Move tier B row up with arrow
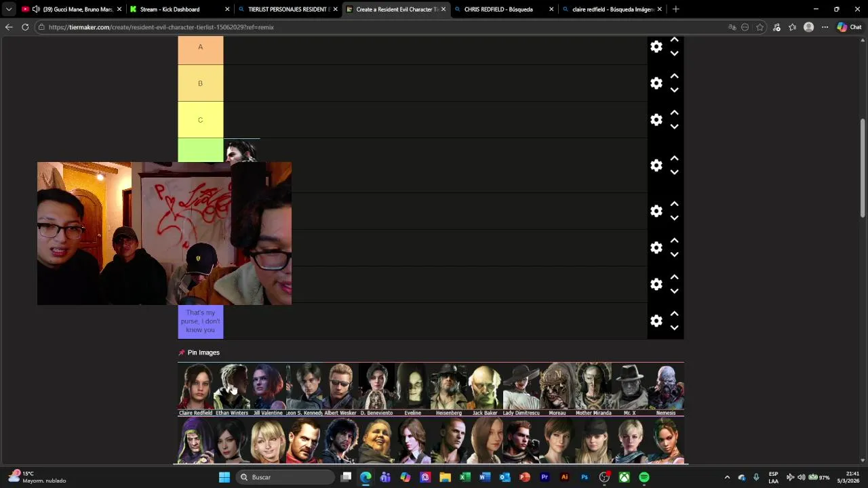Viewport: 868px width, 488px height. (x=674, y=77)
